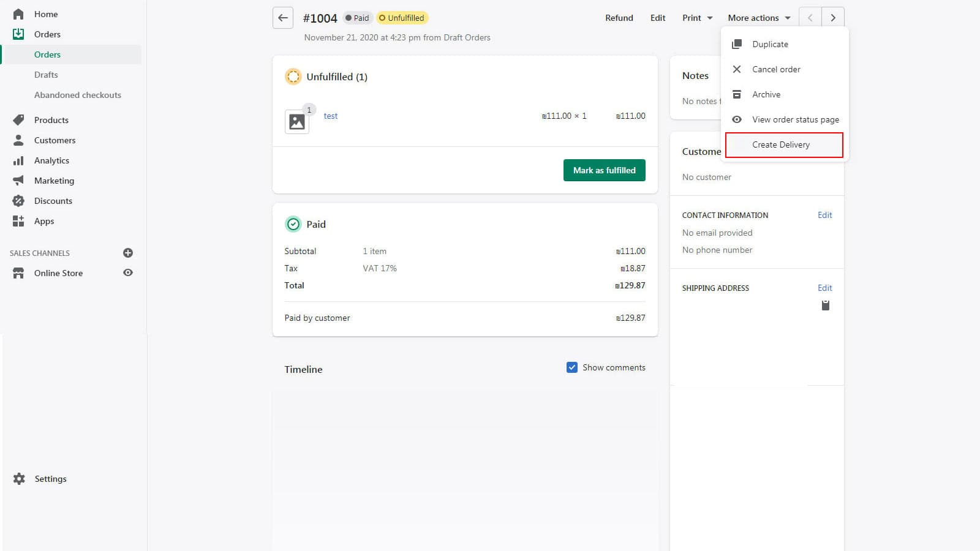Image resolution: width=980 pixels, height=551 pixels.
Task: Open the Home icon in sidebar
Action: click(18, 13)
